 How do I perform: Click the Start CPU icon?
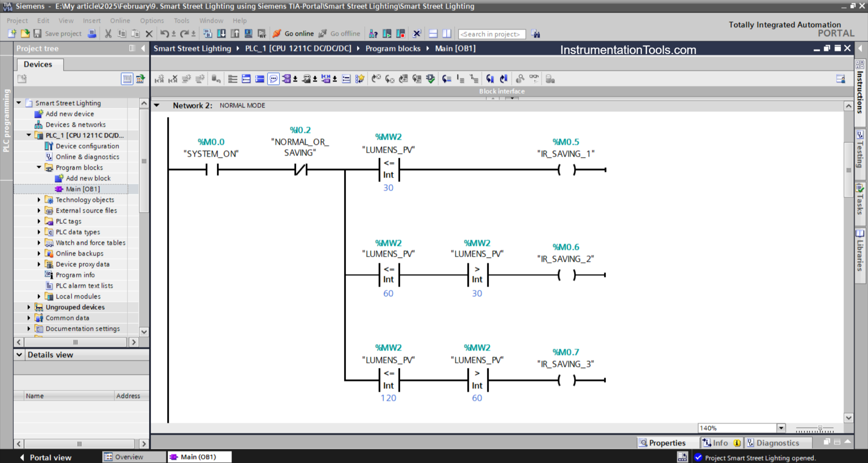(387, 33)
